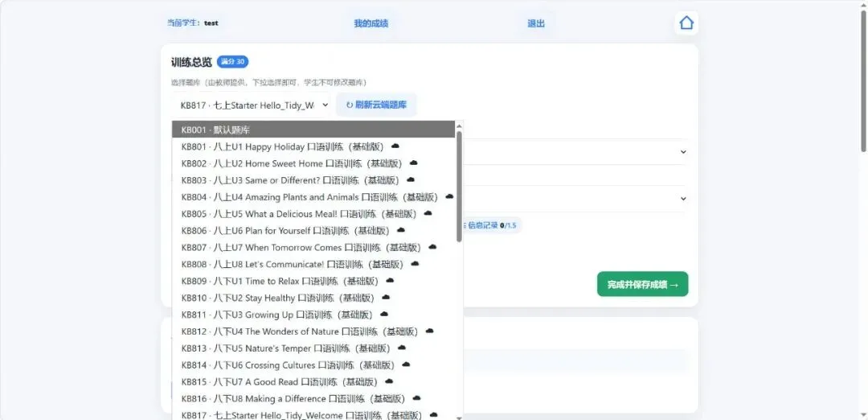Click the 满分 30 badge

click(232, 61)
